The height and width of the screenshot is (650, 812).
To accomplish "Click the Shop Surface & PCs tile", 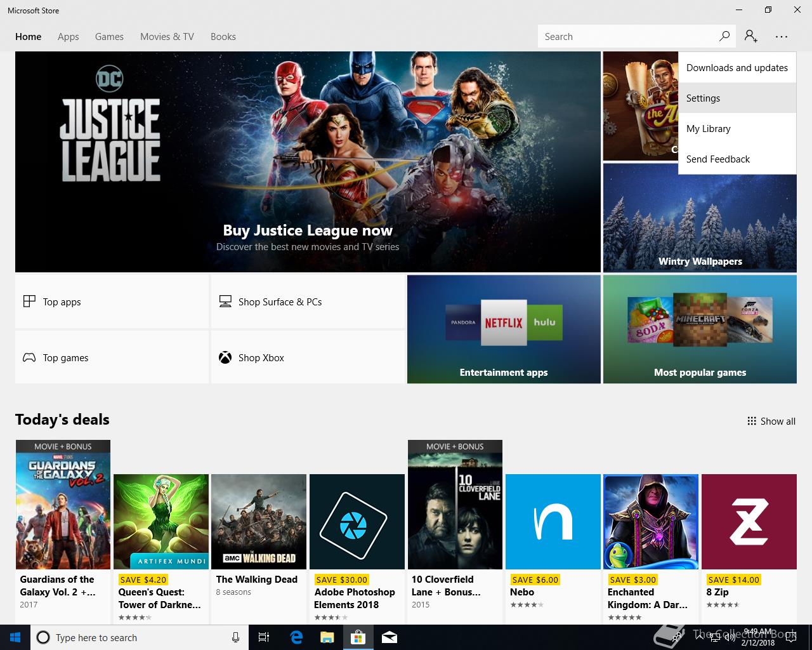I will [308, 302].
